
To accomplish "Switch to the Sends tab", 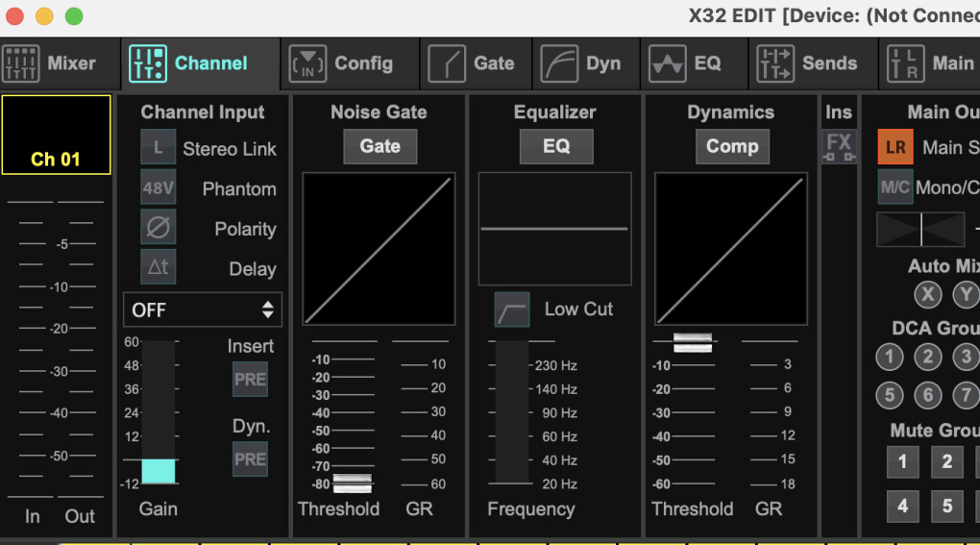I will click(x=813, y=63).
